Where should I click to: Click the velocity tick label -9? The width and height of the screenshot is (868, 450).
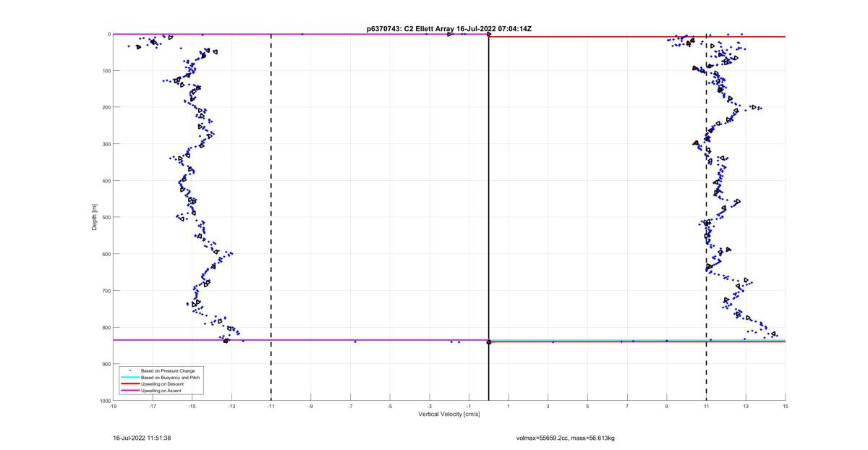311,407
